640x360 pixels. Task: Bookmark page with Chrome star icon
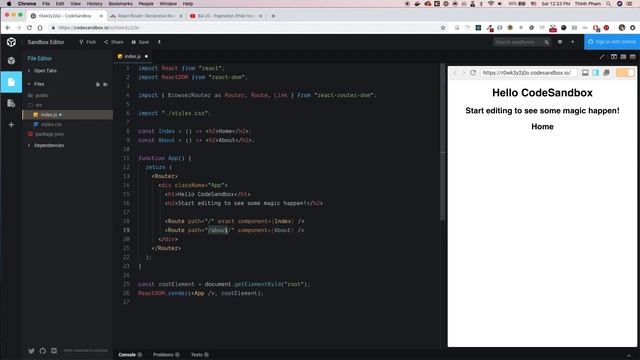point(443,28)
